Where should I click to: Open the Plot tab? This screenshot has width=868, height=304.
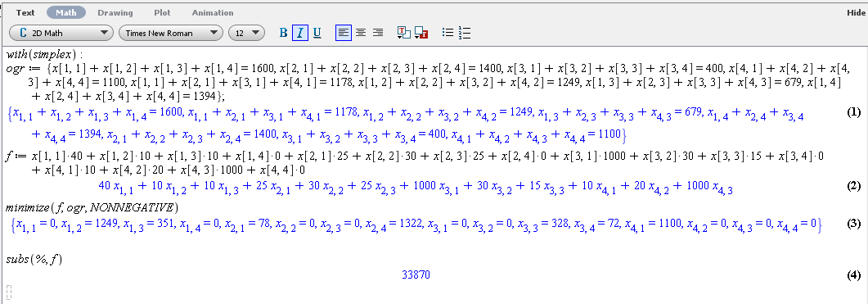162,12
